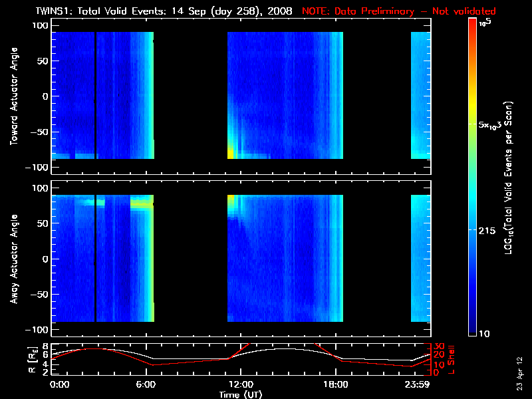Click the red L Shell curve minimum near 6:30
This screenshot has width=532, height=399.
[153, 364]
